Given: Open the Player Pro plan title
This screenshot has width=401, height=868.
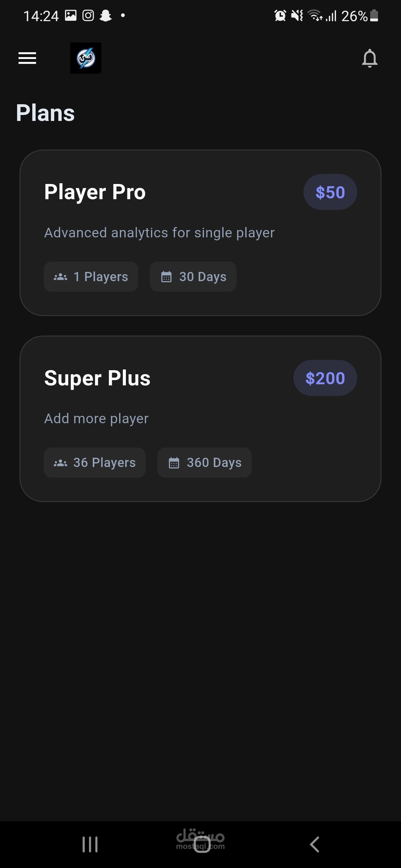Looking at the screenshot, I should 95,192.
